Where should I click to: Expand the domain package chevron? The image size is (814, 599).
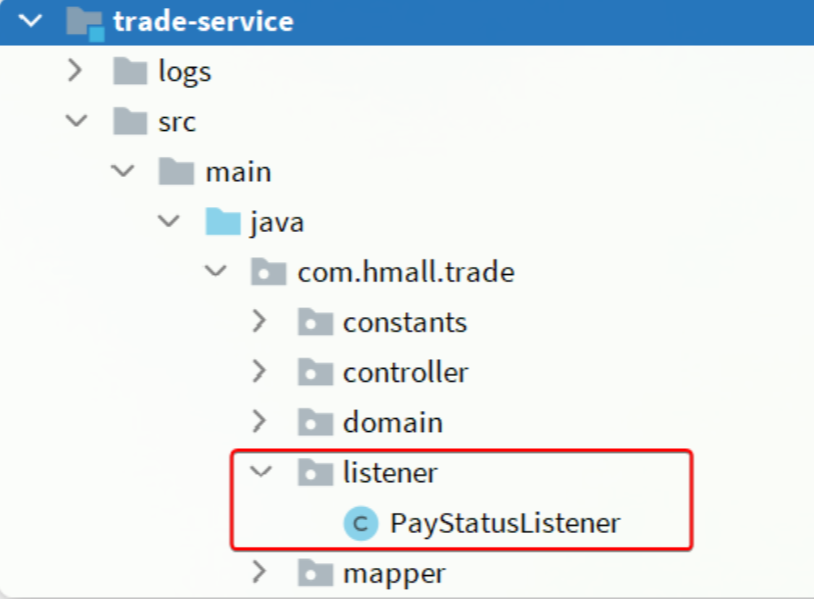click(259, 421)
